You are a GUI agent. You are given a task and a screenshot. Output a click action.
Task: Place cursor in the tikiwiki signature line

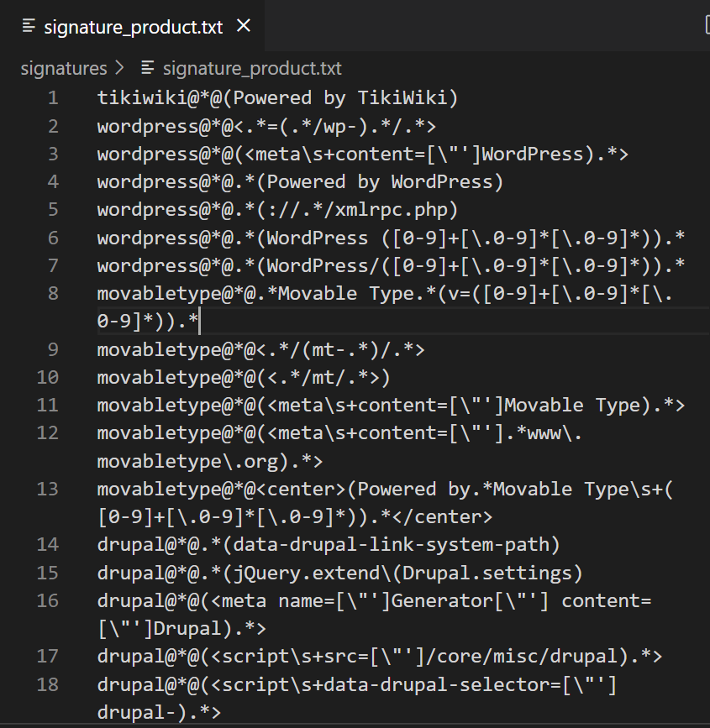pos(277,98)
